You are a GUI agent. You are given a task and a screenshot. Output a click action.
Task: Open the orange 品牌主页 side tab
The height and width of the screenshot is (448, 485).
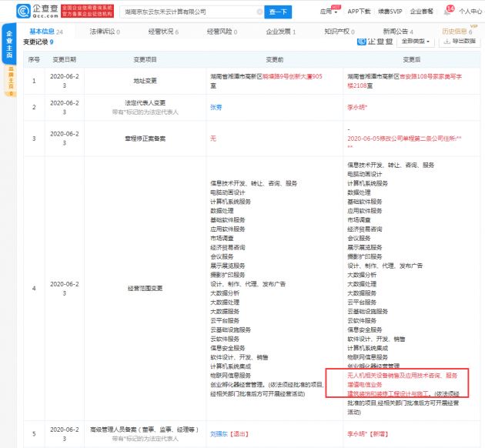[x=11, y=80]
